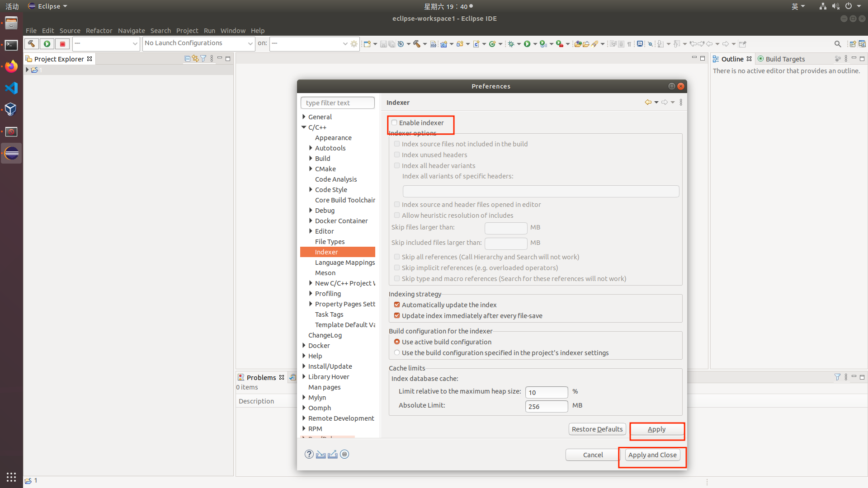The height and width of the screenshot is (488, 868).
Task: Select Use active build configuration radio button
Action: (396, 342)
